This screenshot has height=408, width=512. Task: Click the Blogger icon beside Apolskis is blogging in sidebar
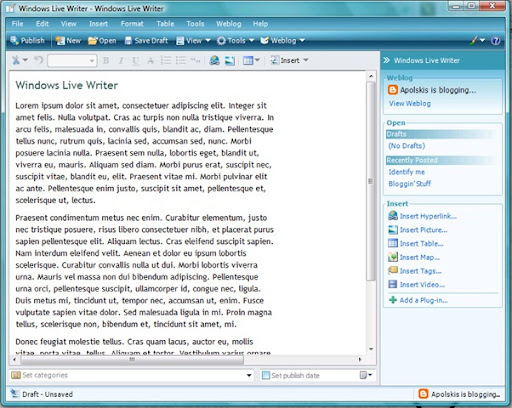coord(393,90)
